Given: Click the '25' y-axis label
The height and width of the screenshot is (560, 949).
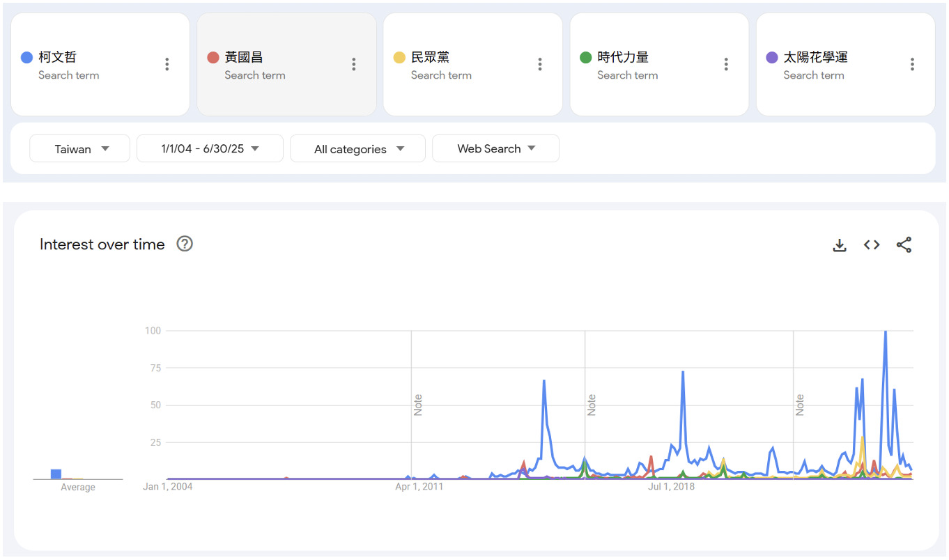Looking at the screenshot, I should [155, 442].
